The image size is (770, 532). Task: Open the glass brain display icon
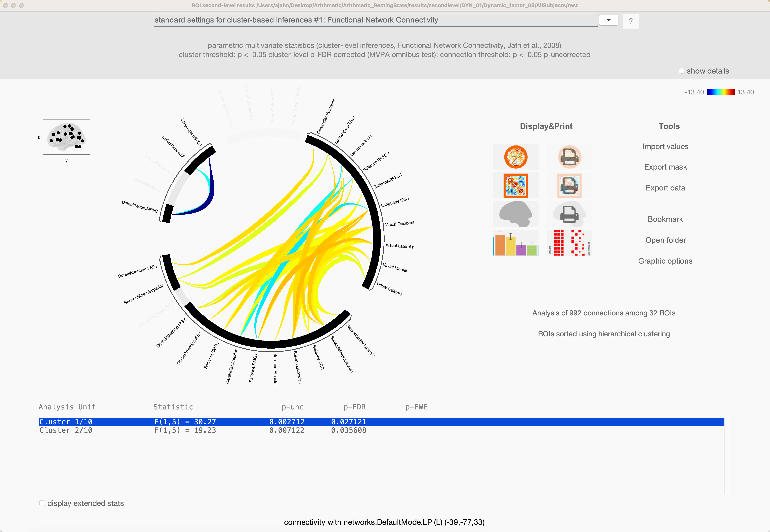click(x=515, y=214)
